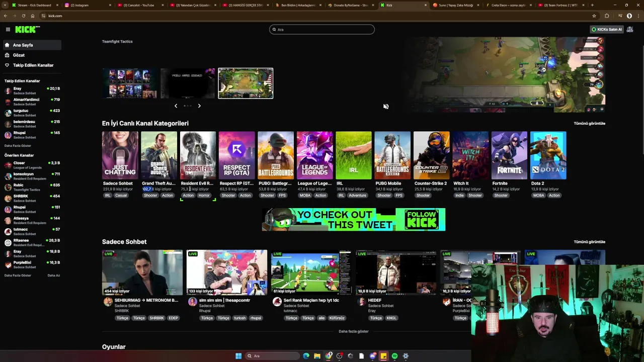The width and height of the screenshot is (644, 362).
Task: Click Tümünü görüntüle for top categories
Action: pos(589,124)
